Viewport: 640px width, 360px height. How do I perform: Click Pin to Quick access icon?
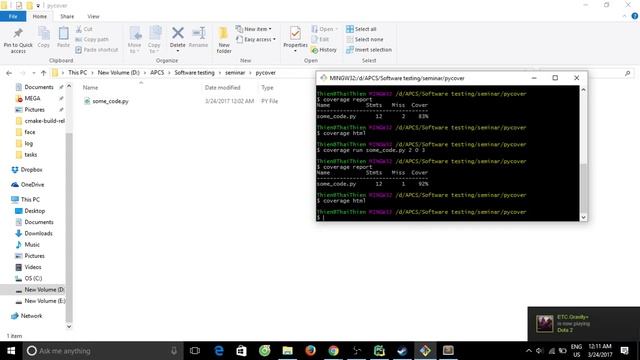[x=18, y=33]
